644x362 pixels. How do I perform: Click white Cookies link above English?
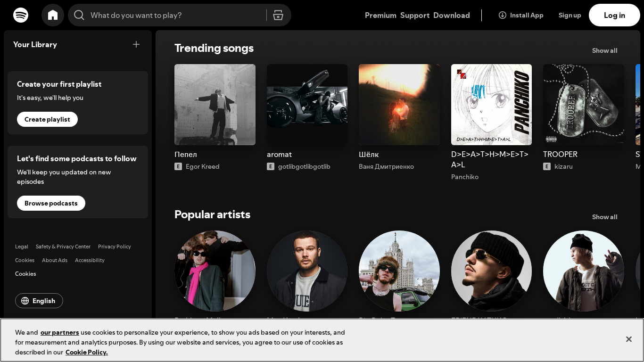coord(25,274)
